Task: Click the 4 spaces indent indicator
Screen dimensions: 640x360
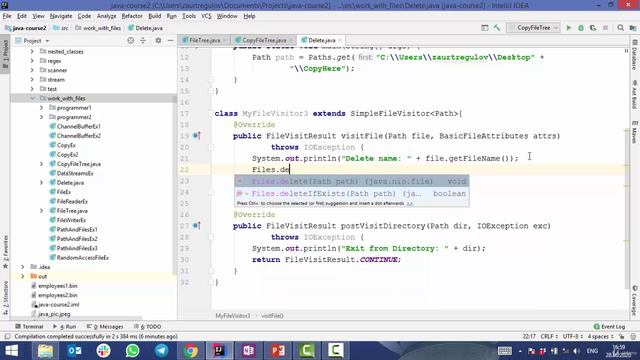Action: click(600, 336)
